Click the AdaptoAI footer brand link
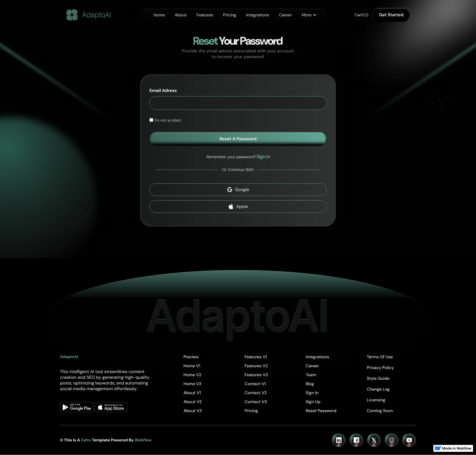 pos(69,357)
